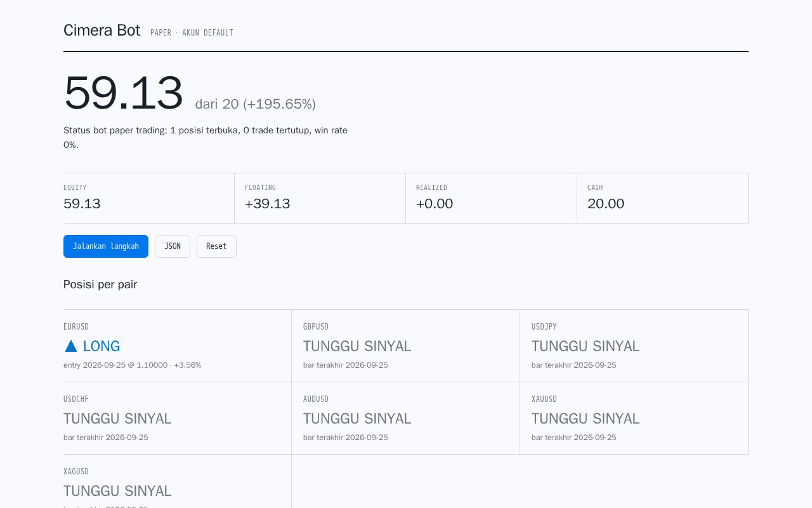Select the FLOATING stat label

(x=260, y=187)
